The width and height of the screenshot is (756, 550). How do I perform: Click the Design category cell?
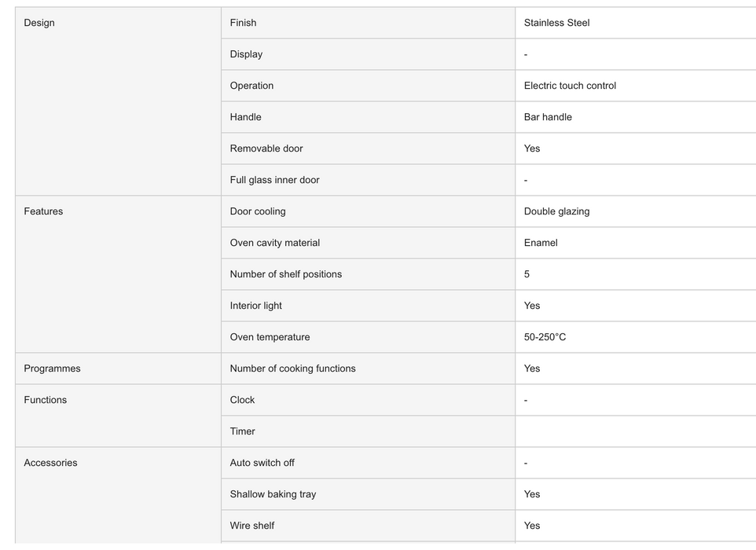pos(118,101)
